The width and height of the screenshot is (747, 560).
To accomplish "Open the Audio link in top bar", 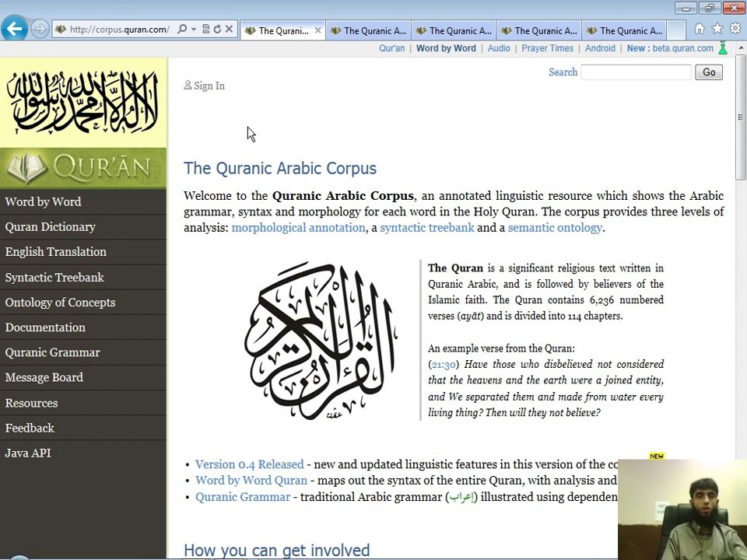I will 499,48.
